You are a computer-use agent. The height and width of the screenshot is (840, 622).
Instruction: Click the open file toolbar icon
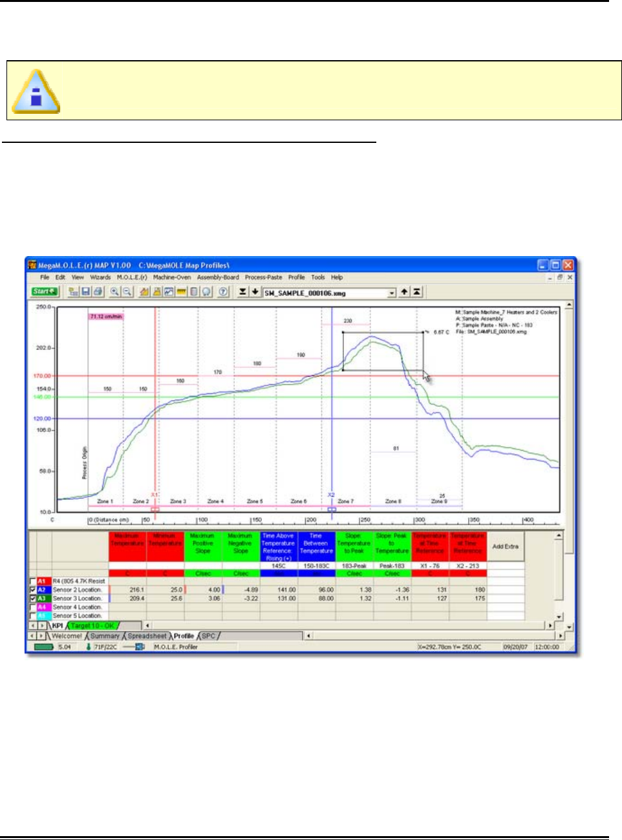[74, 292]
